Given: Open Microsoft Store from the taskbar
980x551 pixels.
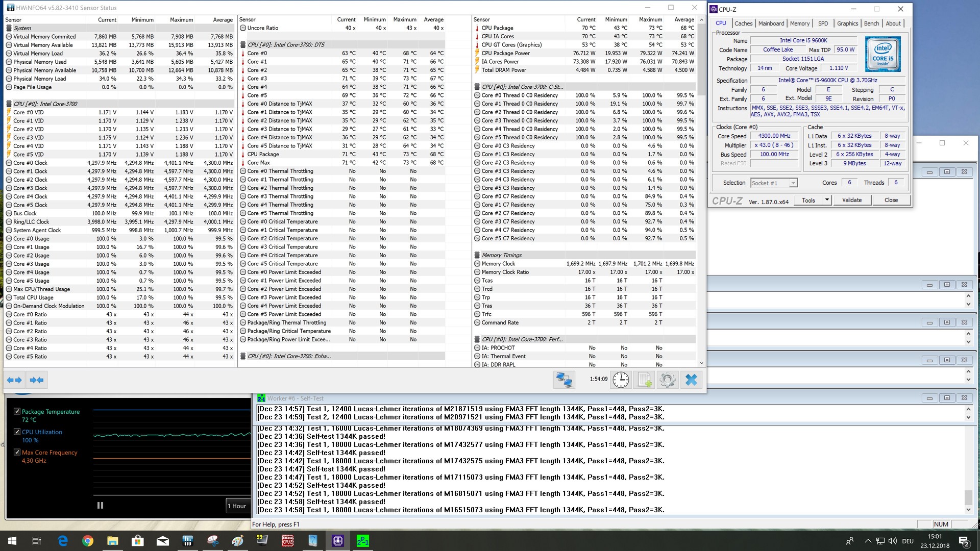Looking at the screenshot, I should coord(138,541).
